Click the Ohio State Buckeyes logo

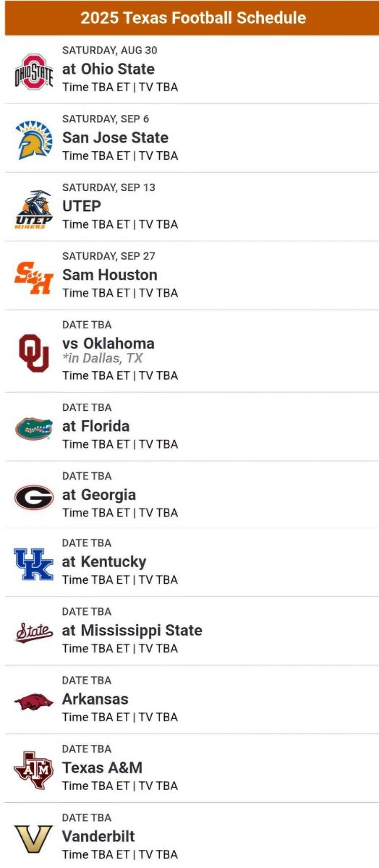(34, 72)
